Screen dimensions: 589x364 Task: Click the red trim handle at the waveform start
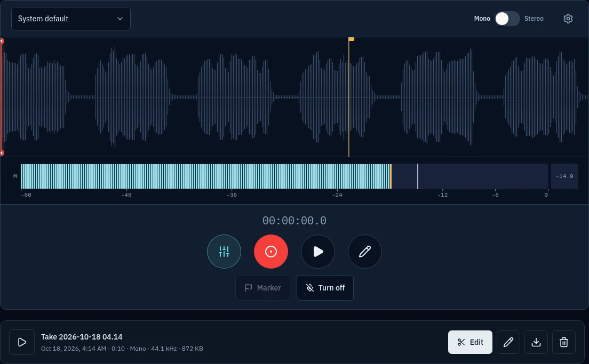tap(2, 97)
